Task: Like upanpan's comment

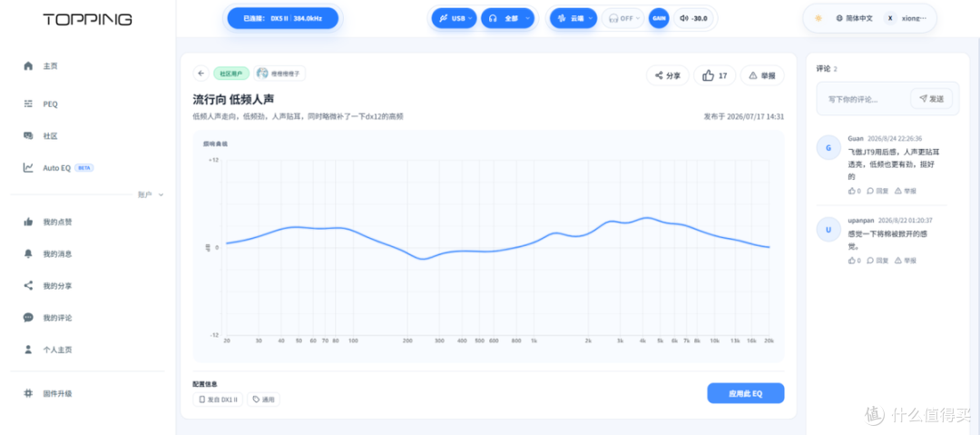Action: click(x=855, y=261)
